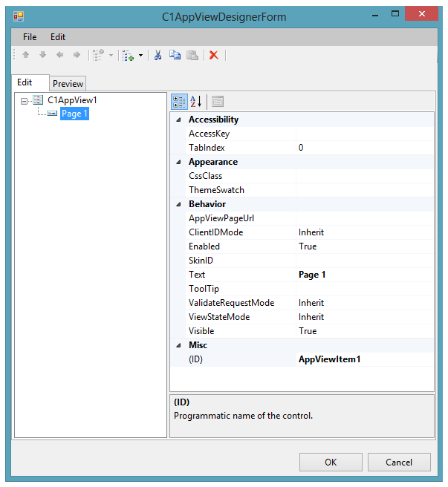Delete the selected item with red X
Image resolution: width=448 pixels, height=487 pixels.
(214, 55)
